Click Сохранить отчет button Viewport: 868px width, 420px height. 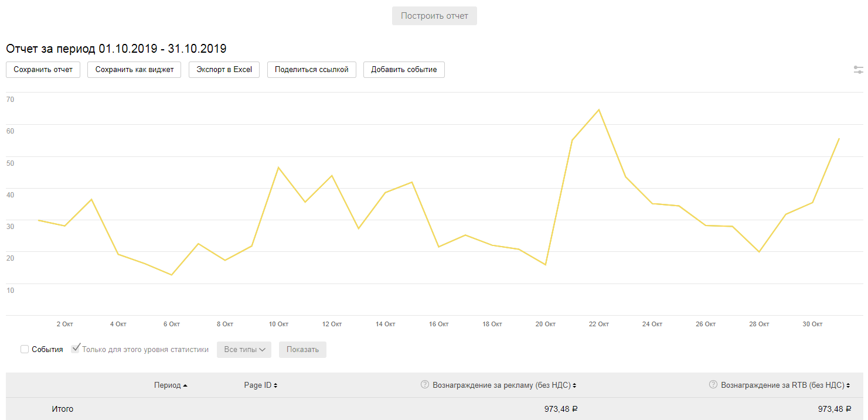[x=43, y=69]
